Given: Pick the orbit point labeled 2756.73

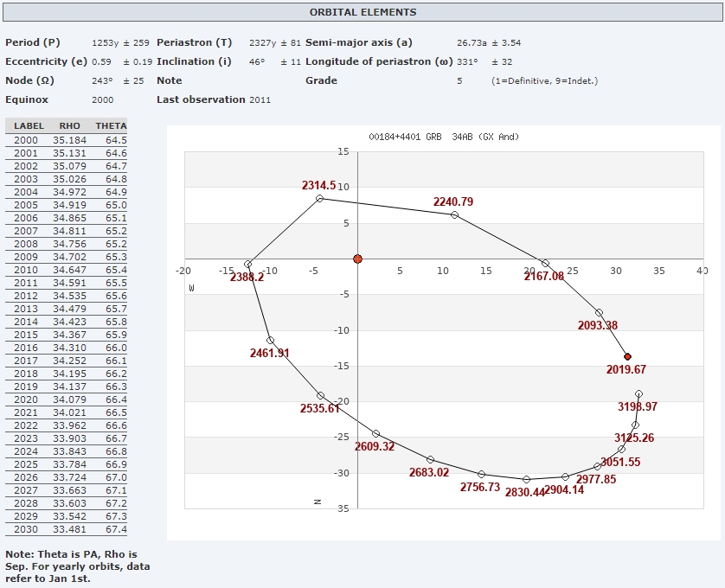Looking at the screenshot, I should (481, 474).
